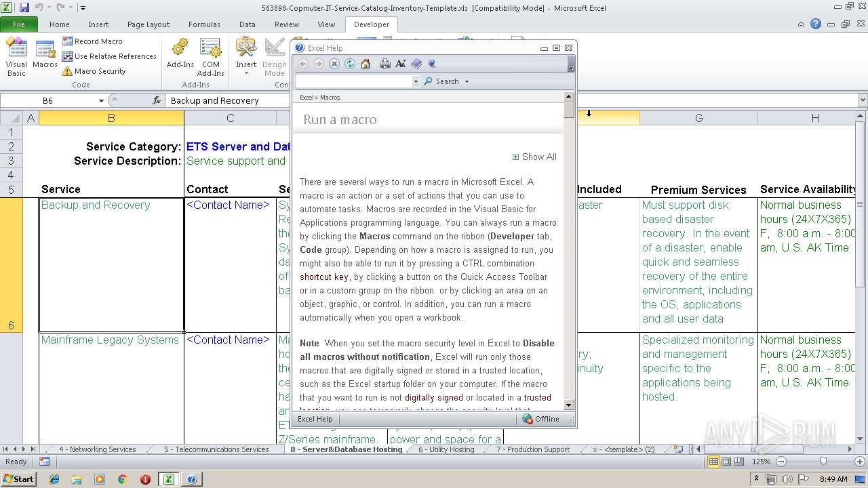This screenshot has height=488, width=868.
Task: Go back in Excel Help
Action: tap(303, 64)
